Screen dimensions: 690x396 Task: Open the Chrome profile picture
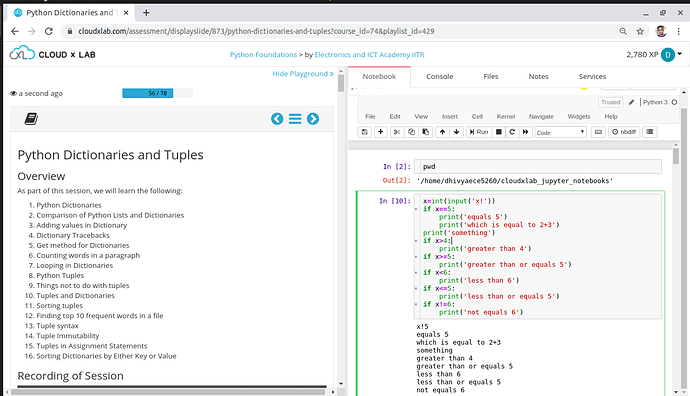coord(661,31)
